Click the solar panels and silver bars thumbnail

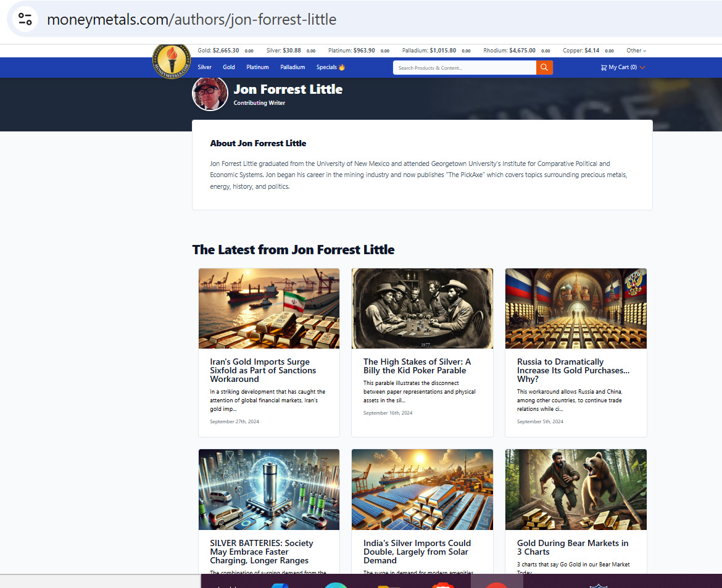click(x=422, y=489)
